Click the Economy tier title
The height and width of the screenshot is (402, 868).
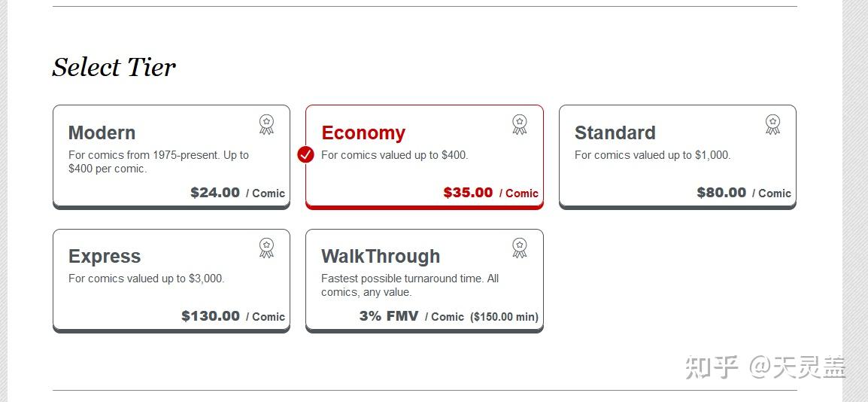point(363,133)
